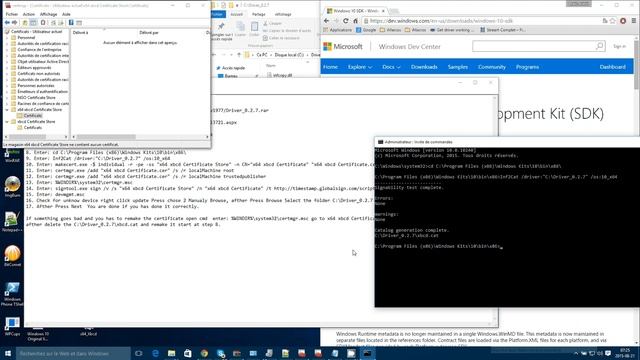The width and height of the screenshot is (640, 360).
Task: Click the back arrow in the certmgr toolbar
Action: tap(7, 23)
